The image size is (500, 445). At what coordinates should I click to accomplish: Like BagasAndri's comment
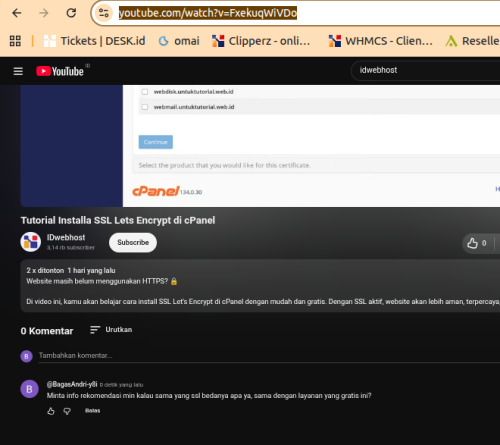(x=51, y=411)
